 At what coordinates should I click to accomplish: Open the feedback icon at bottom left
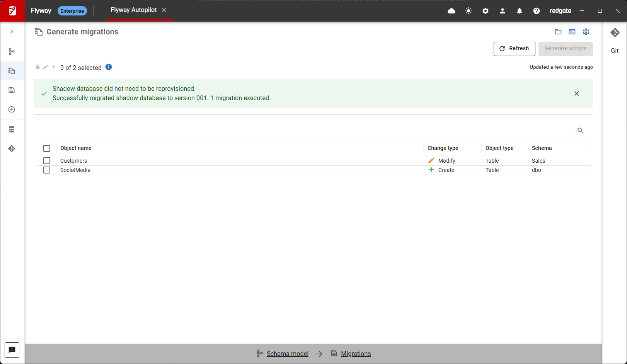pyautogui.click(x=12, y=350)
